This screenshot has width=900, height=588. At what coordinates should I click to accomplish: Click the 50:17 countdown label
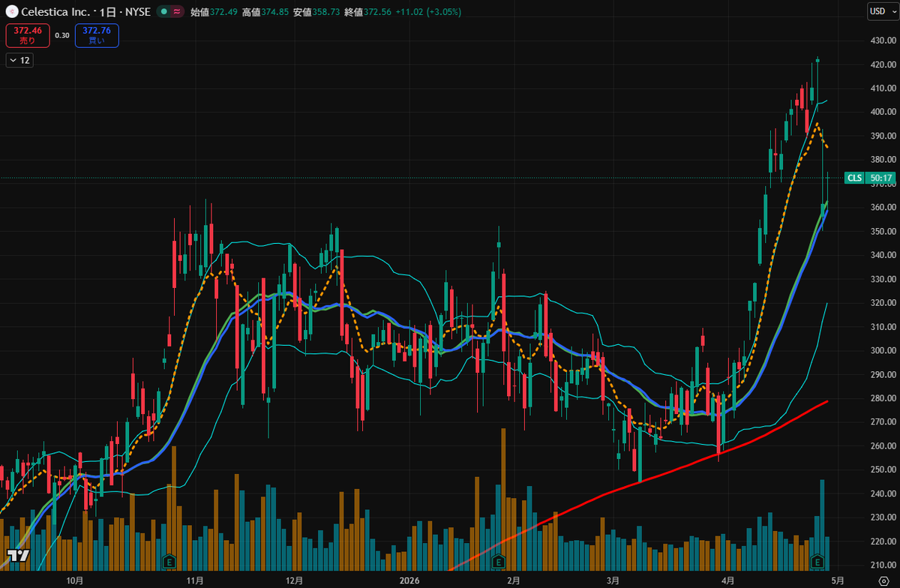pos(880,178)
